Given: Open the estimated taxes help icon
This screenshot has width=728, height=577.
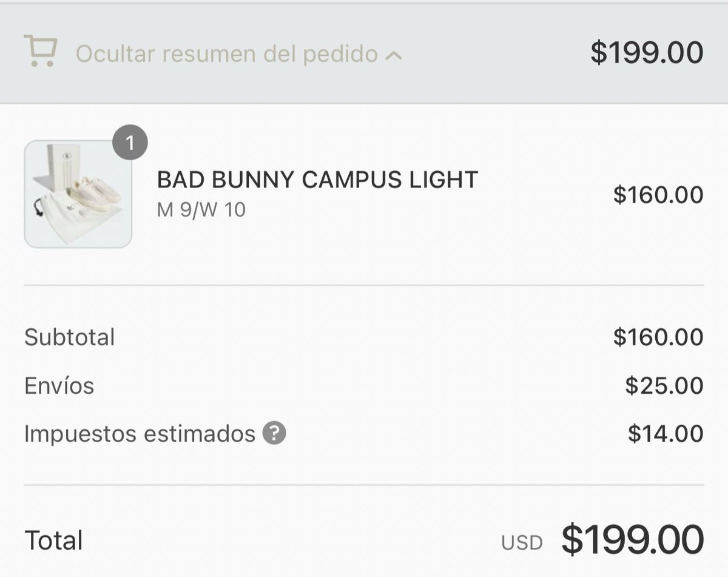Looking at the screenshot, I should point(274,434).
